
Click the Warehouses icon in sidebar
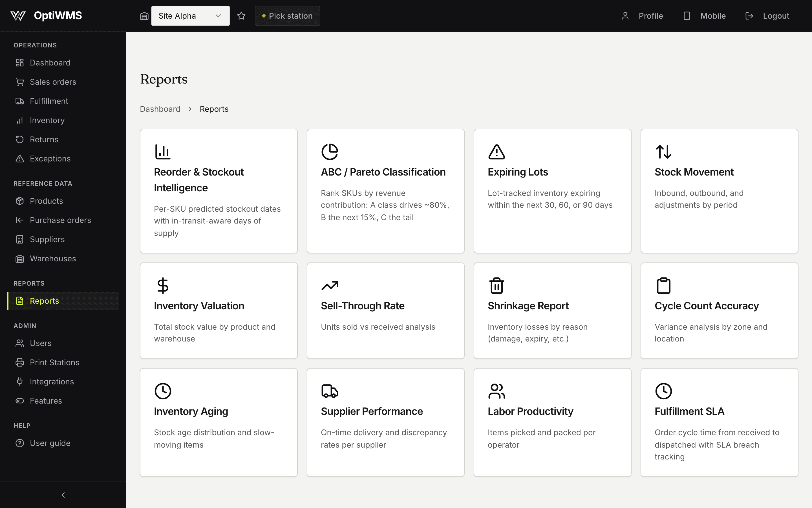20,258
